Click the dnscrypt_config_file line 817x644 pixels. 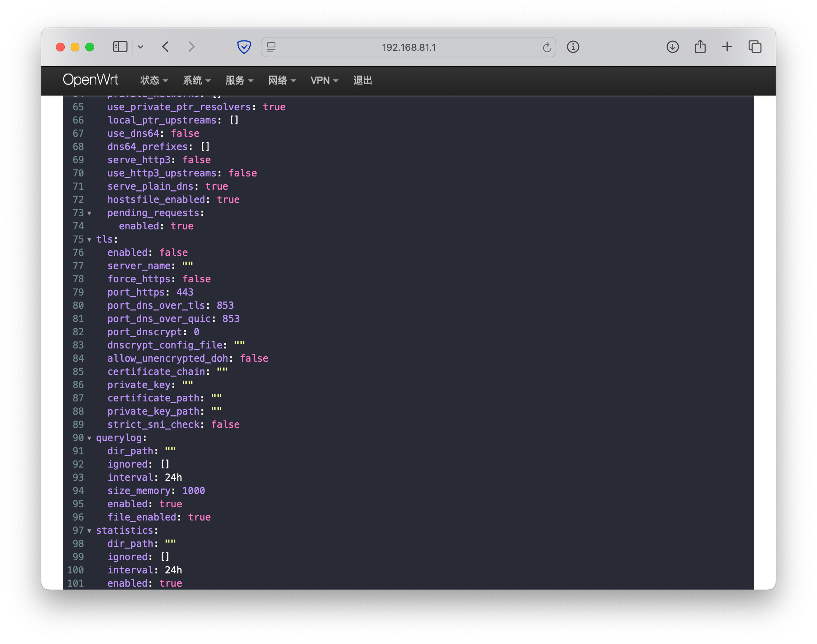(x=176, y=345)
